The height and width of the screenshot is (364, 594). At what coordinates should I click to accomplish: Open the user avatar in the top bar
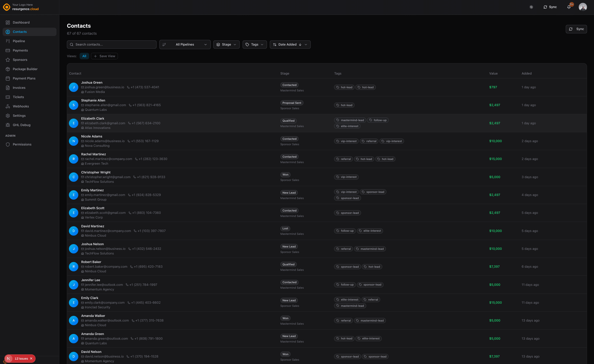[583, 7]
